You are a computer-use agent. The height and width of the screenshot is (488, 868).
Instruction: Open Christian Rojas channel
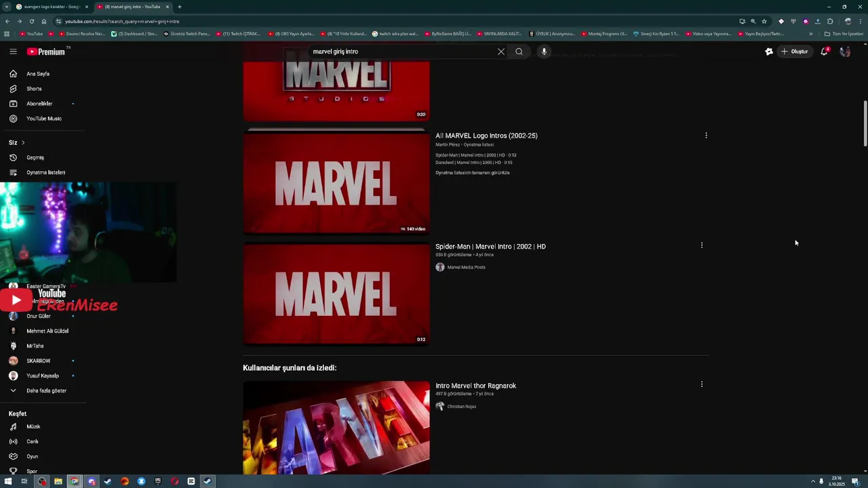click(461, 407)
